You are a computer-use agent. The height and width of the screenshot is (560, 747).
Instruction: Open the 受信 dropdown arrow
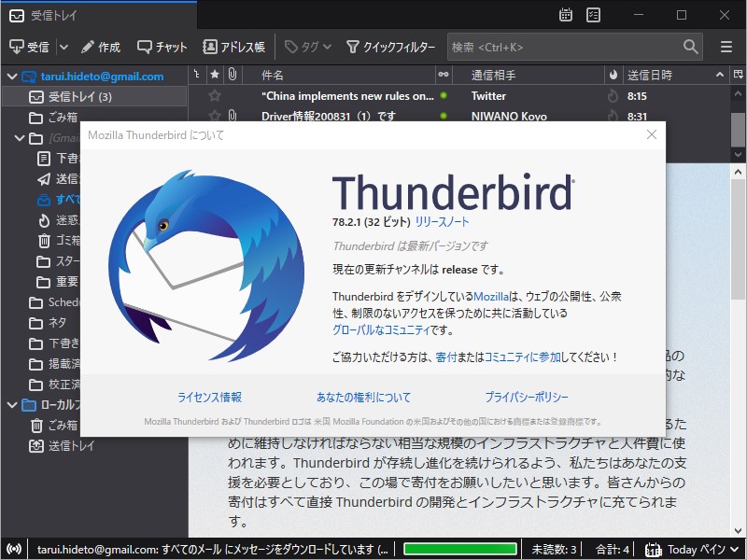[x=62, y=46]
